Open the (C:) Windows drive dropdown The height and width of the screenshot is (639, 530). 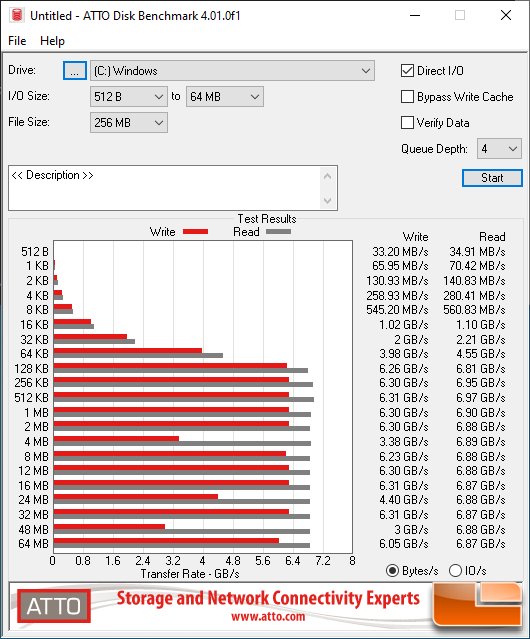pos(232,71)
